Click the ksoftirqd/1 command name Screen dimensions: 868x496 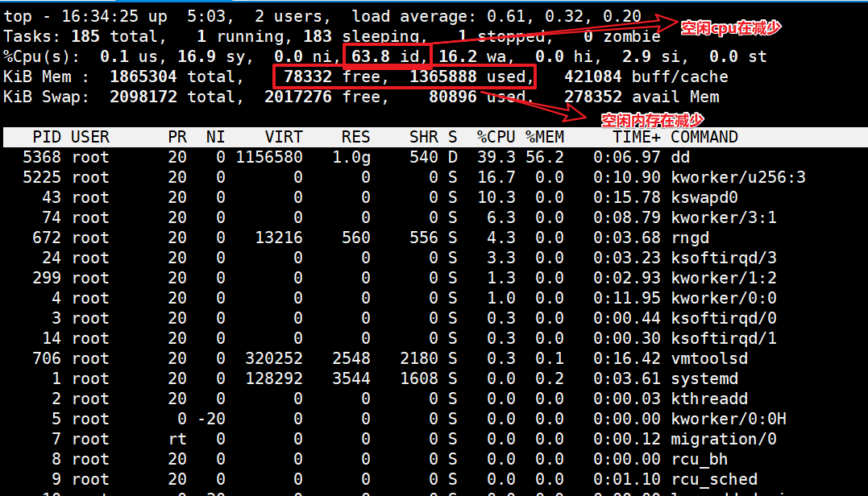[724, 338]
